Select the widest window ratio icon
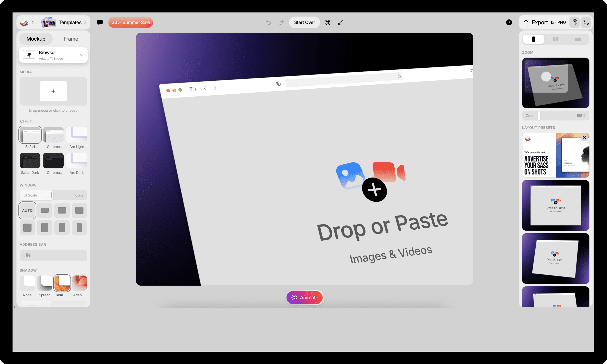The width and height of the screenshot is (607, 364). 45,210
